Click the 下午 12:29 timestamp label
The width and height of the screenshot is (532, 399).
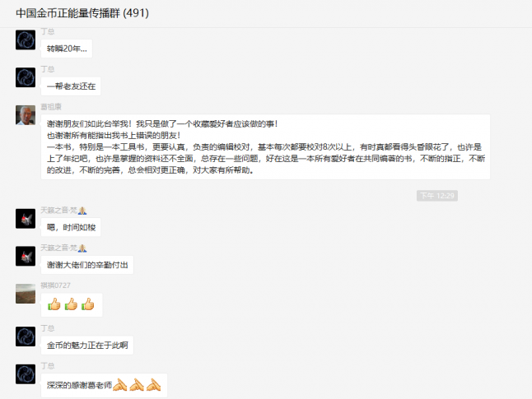[437, 196]
